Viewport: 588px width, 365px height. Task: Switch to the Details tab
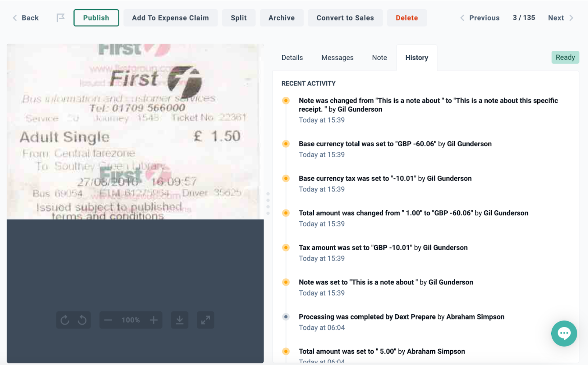[x=292, y=58]
